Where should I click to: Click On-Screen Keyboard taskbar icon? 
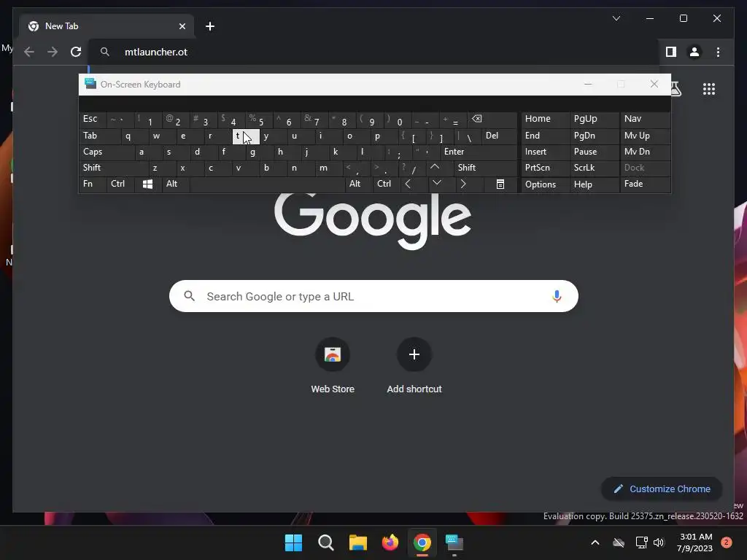coord(454,542)
